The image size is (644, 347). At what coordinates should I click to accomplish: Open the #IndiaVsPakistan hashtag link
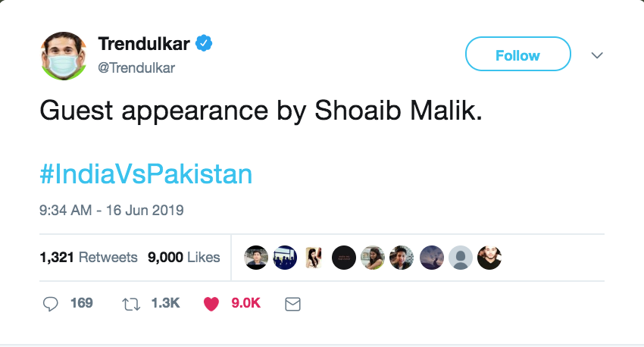pos(145,174)
